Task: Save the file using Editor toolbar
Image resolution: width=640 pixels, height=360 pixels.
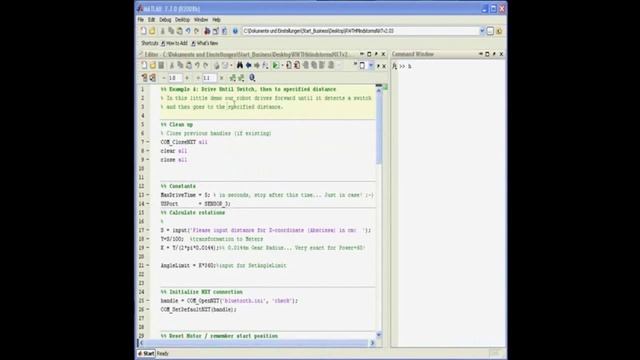Action: point(161,65)
